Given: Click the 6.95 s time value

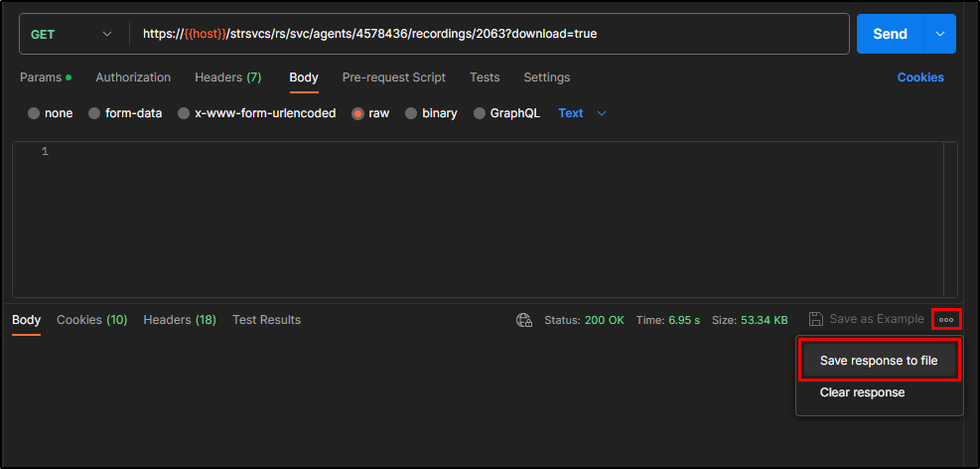Looking at the screenshot, I should click(684, 320).
